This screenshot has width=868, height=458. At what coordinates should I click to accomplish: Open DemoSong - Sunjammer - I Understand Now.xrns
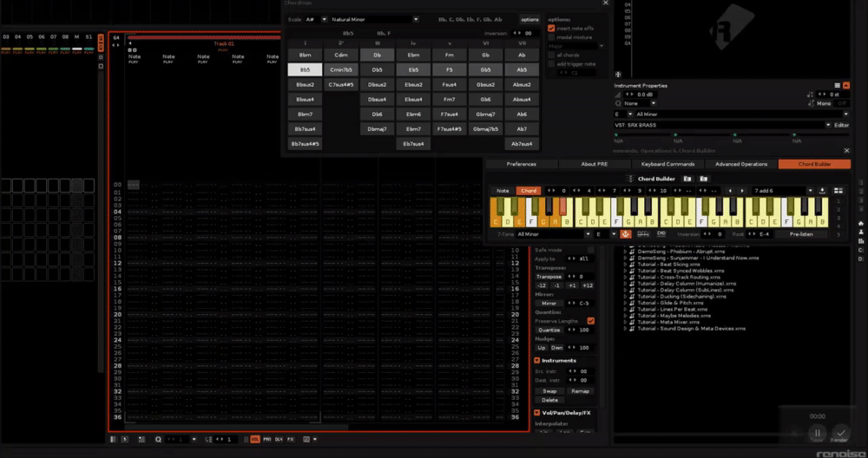coord(698,258)
